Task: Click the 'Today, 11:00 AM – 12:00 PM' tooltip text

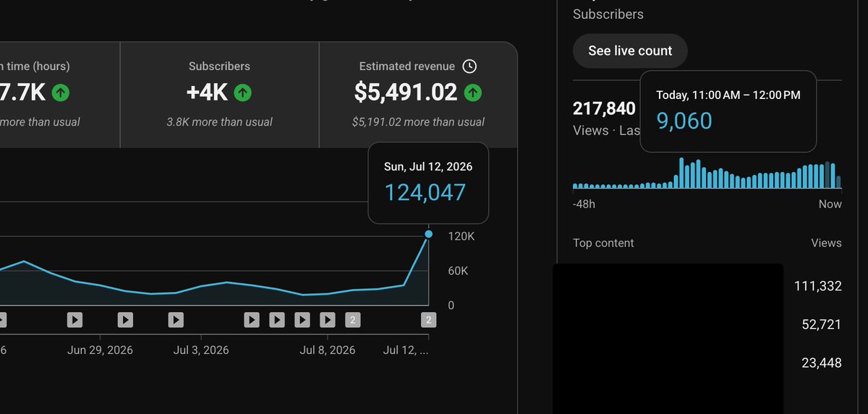Action: point(728,95)
